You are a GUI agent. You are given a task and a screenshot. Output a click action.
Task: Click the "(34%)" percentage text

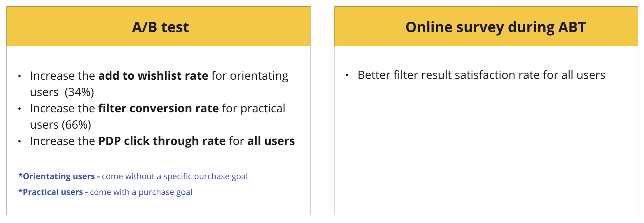[x=79, y=92]
